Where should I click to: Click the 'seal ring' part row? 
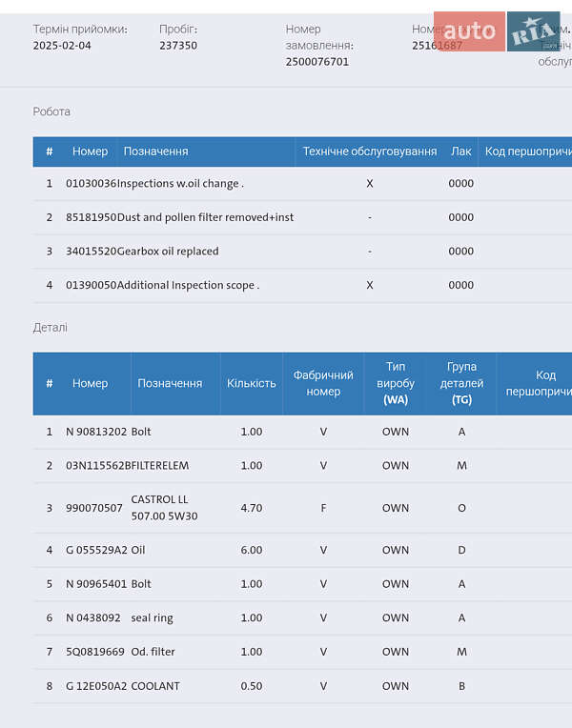pos(152,617)
